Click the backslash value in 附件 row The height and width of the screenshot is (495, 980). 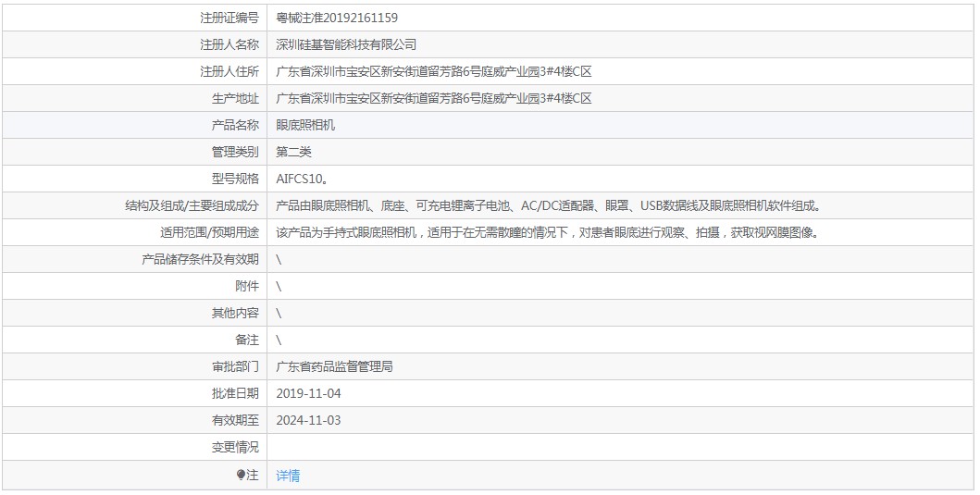click(279, 286)
